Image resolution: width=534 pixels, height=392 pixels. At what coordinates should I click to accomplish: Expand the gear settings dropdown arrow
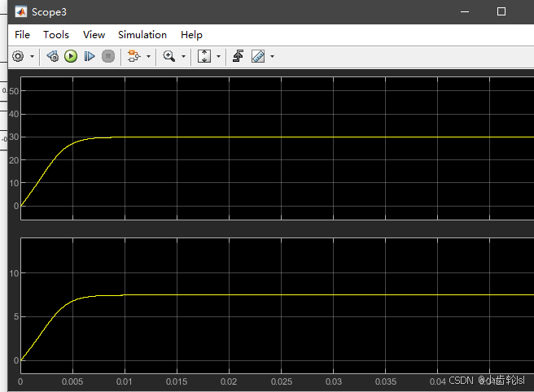tap(33, 56)
